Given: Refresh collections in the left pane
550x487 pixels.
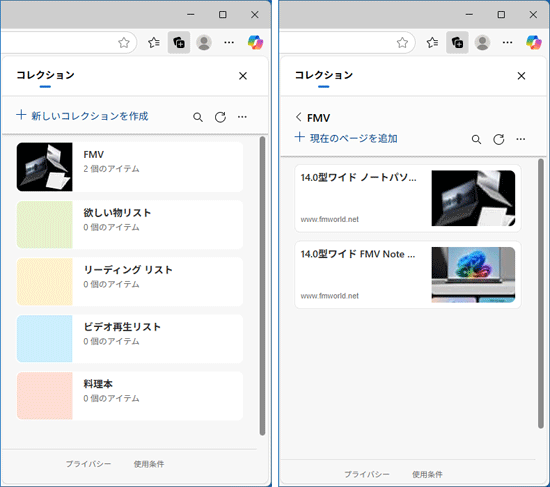Looking at the screenshot, I should coord(220,117).
